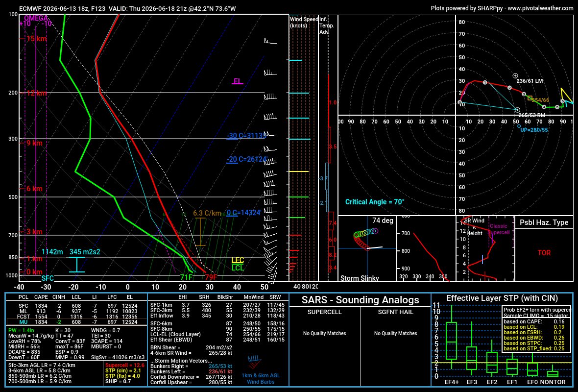Image resolution: width=578 pixels, height=392 pixels.
Task: Click the Classic Supercell label
Action: click(x=498, y=229)
